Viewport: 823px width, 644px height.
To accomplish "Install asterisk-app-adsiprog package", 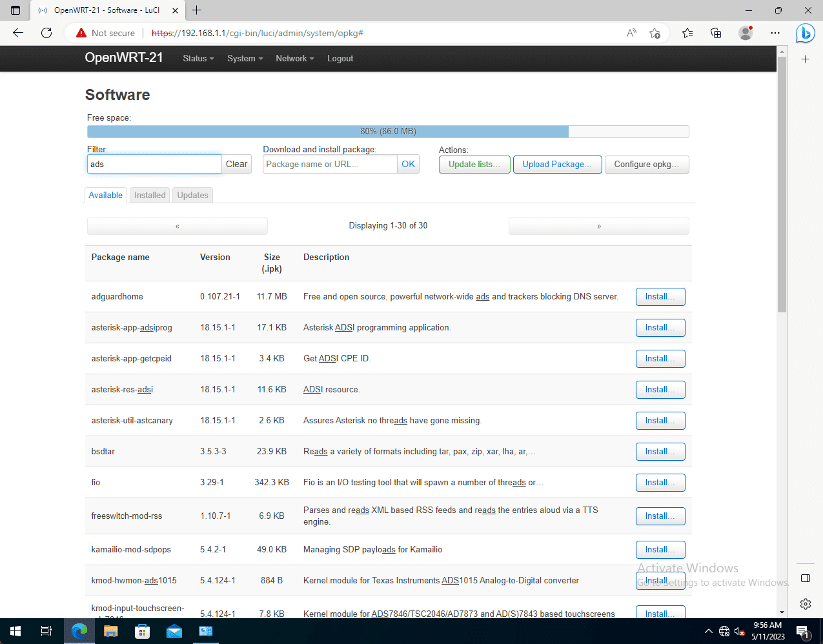I will tap(660, 328).
